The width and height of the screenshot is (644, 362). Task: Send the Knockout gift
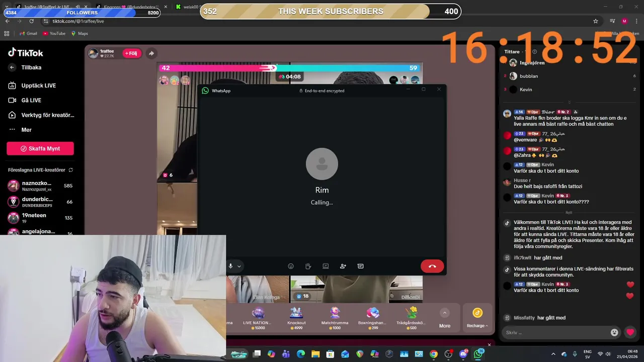[x=296, y=318]
